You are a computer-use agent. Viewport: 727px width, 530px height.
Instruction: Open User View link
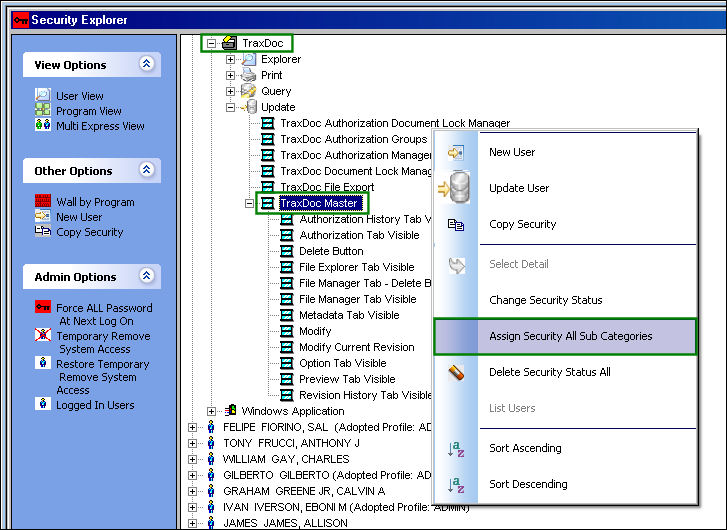80,96
